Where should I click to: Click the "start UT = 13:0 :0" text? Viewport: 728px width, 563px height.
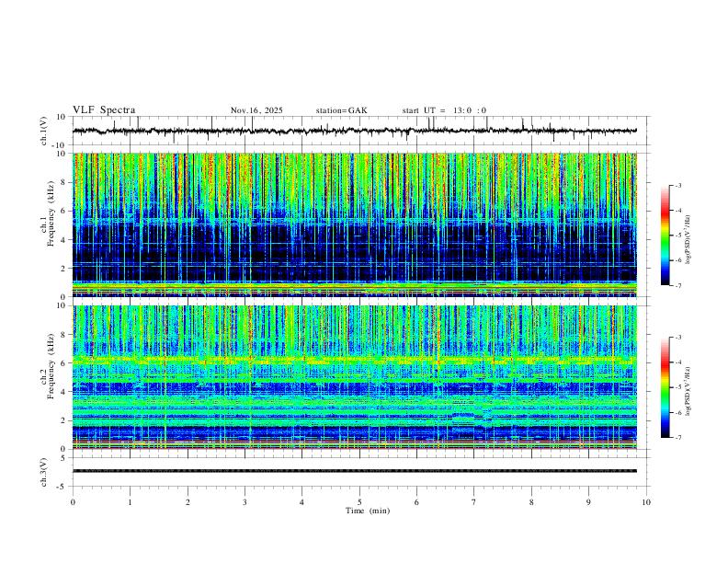pyautogui.click(x=444, y=110)
